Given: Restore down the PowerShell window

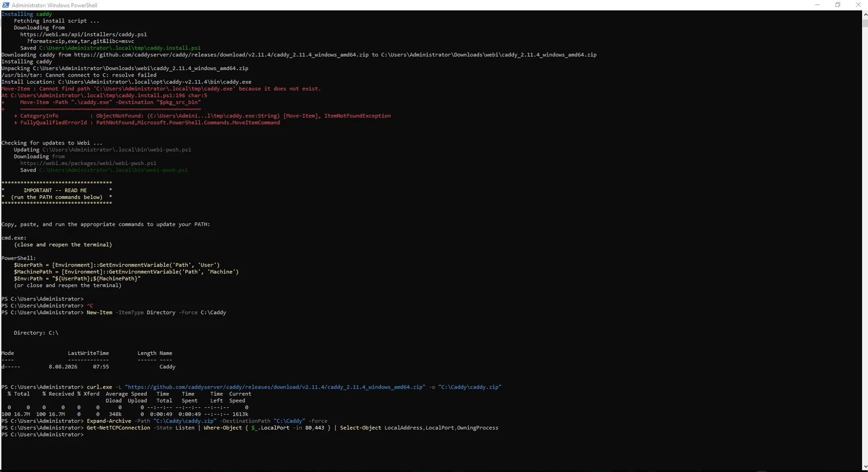Looking at the screenshot, I should 838,5.
